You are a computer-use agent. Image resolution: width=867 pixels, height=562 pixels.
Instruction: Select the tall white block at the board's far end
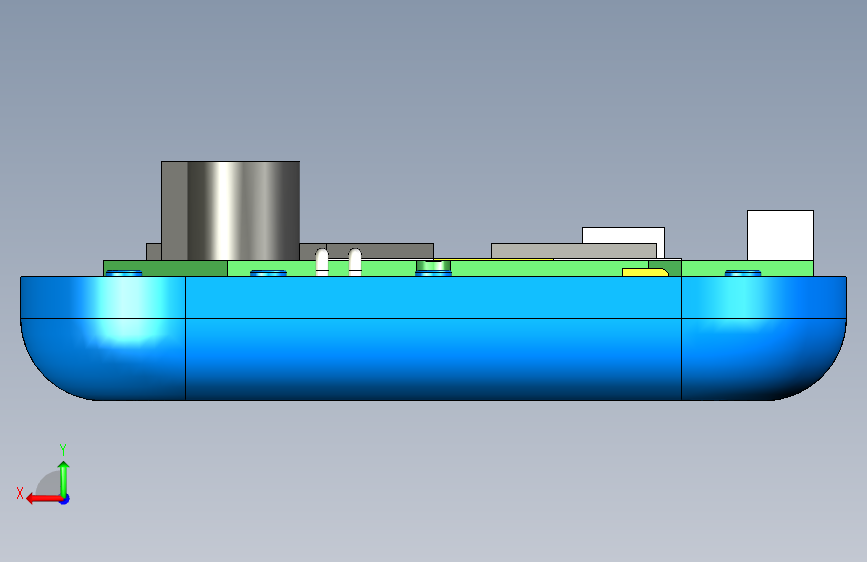pos(780,235)
